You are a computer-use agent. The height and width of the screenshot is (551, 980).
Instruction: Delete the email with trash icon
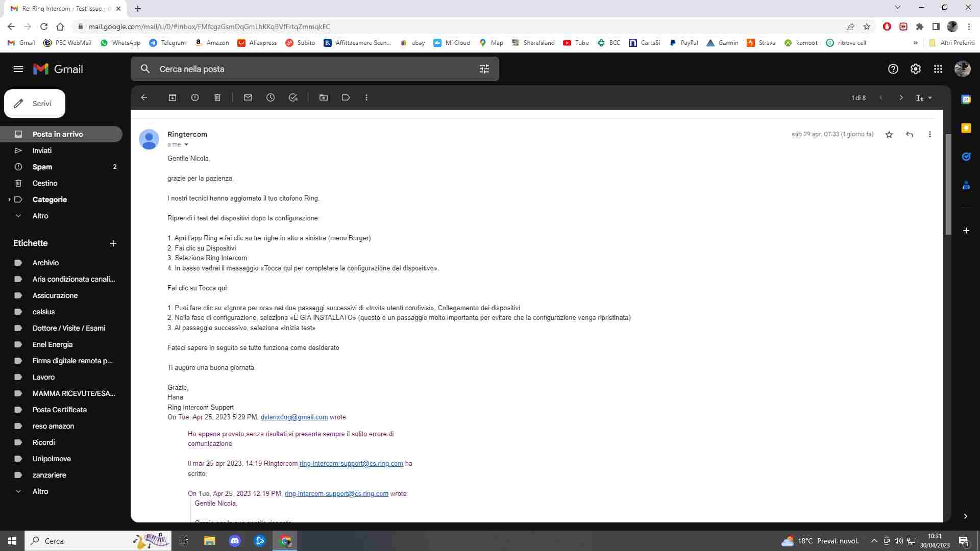point(217,97)
